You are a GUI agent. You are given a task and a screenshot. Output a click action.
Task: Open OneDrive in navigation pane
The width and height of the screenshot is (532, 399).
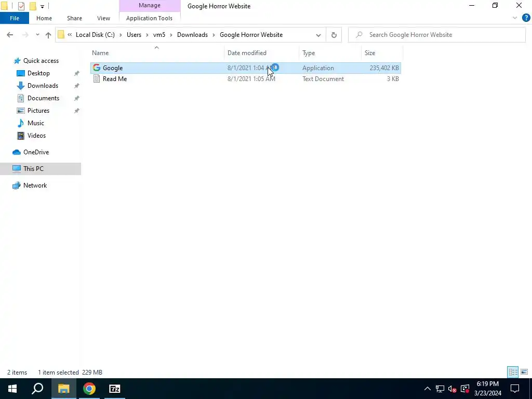point(36,152)
